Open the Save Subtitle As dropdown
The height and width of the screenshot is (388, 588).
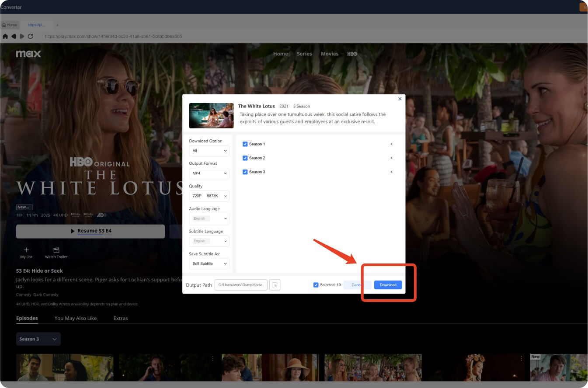pos(209,264)
